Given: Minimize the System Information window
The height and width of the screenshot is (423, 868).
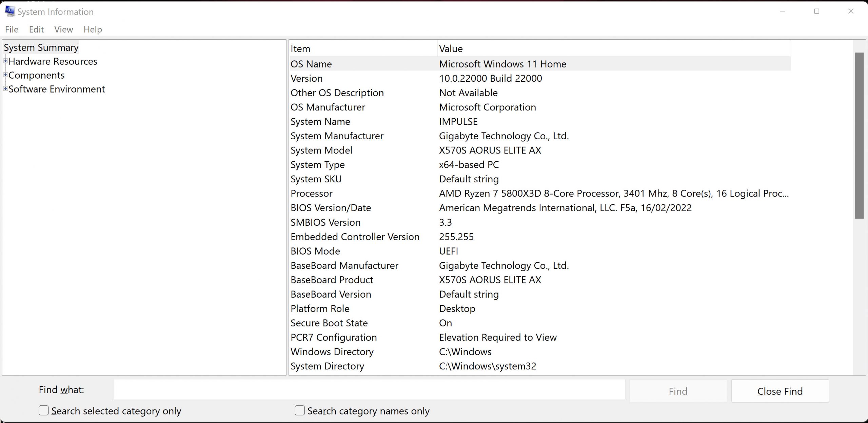Looking at the screenshot, I should tap(783, 11).
